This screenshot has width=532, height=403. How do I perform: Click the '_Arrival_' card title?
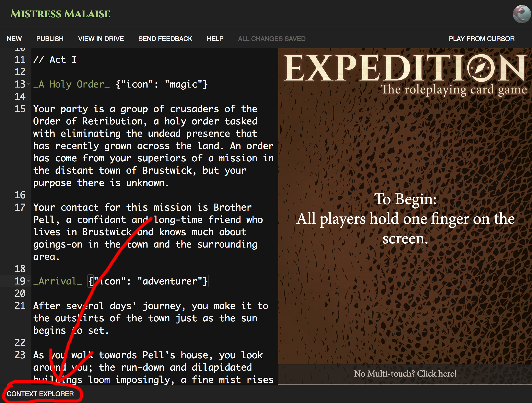(x=58, y=281)
